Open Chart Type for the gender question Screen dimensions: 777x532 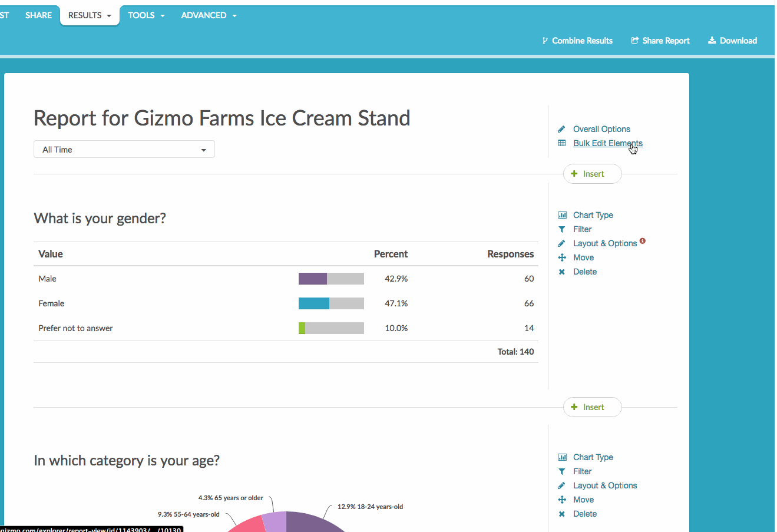(593, 215)
